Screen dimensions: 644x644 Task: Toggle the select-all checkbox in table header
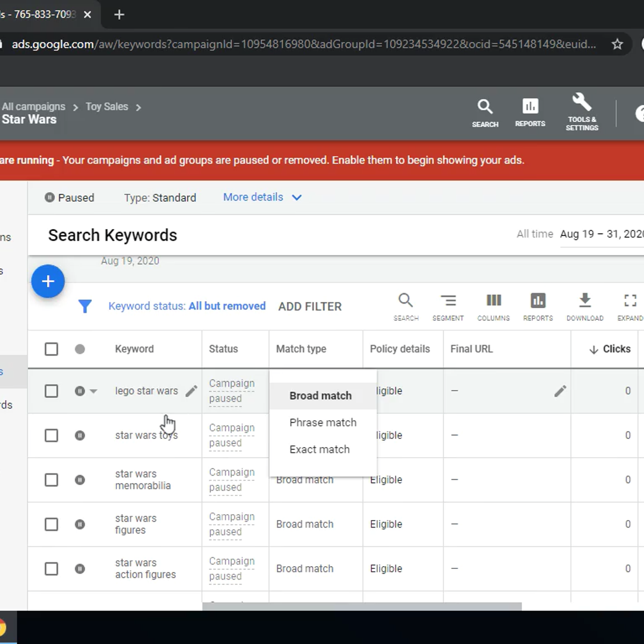coord(52,349)
